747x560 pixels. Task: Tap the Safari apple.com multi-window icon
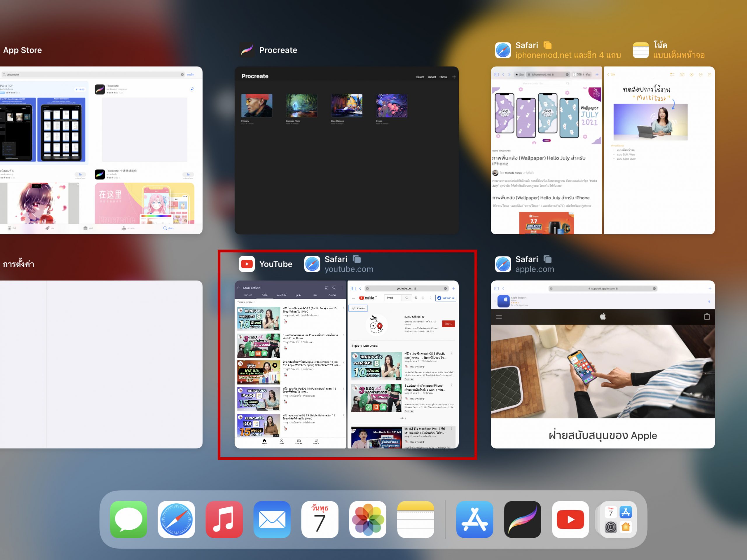[x=547, y=259]
